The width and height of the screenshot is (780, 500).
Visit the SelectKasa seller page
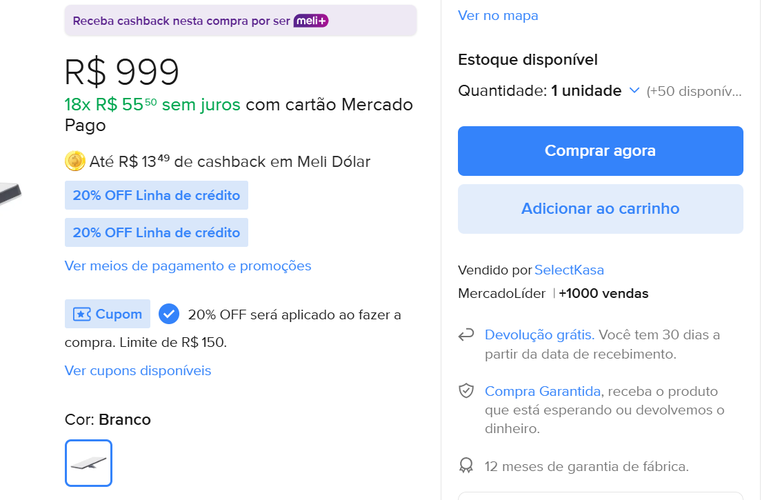[569, 270]
